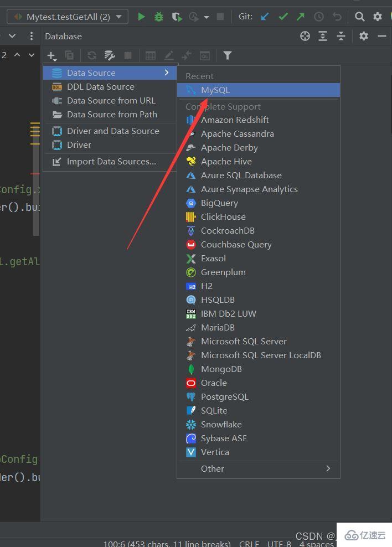392x547 pixels.
Task: Choose Data Source from Path
Action: click(x=110, y=115)
